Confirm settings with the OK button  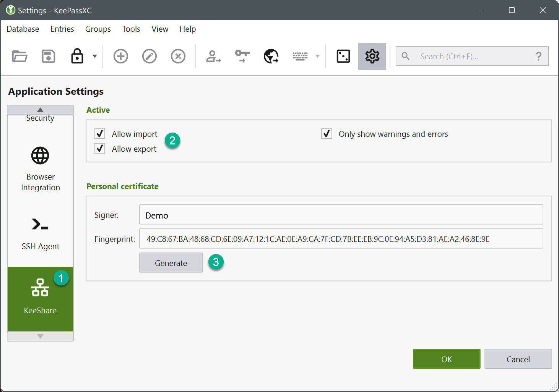pos(446,359)
